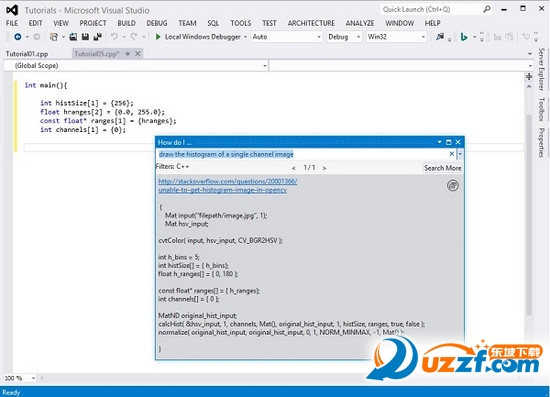This screenshot has height=397, width=550.
Task: Close the Tutorial05.cpp tab
Action: (138, 54)
